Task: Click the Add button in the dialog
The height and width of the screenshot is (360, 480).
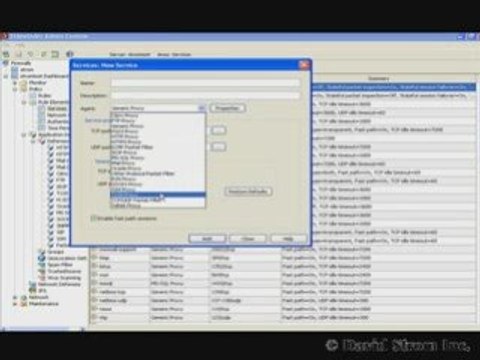Action: [x=207, y=239]
